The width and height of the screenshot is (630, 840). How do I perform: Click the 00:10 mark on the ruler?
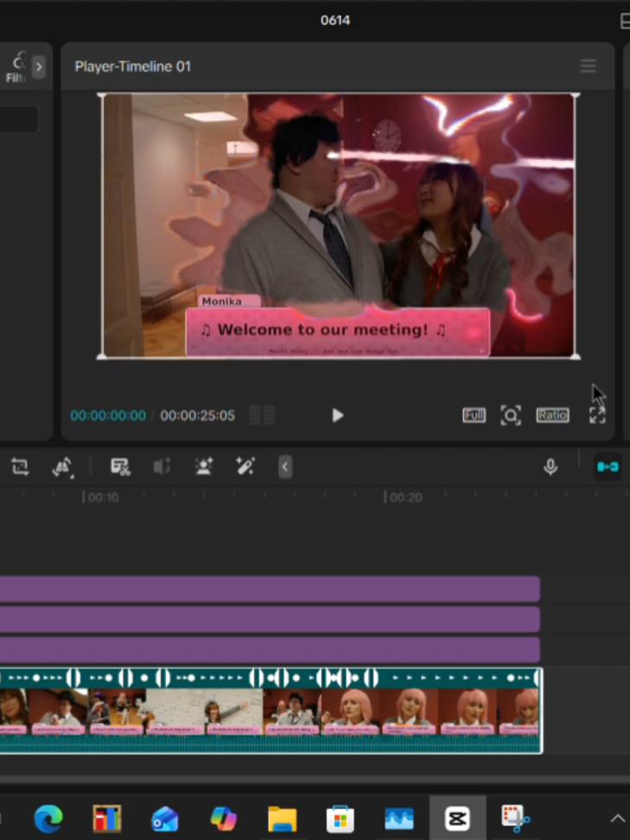point(104,498)
